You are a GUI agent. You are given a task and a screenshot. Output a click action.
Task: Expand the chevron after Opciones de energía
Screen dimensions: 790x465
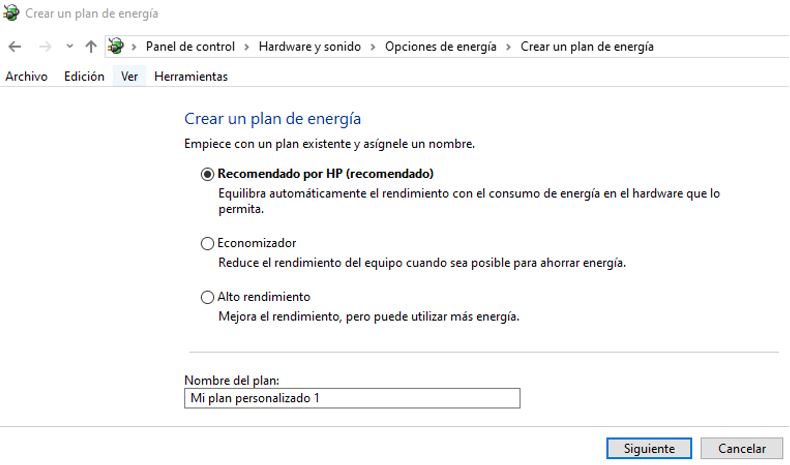pos(509,47)
